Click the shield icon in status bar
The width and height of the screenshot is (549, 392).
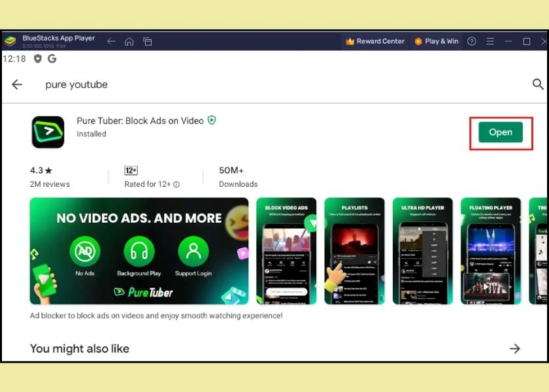point(37,58)
